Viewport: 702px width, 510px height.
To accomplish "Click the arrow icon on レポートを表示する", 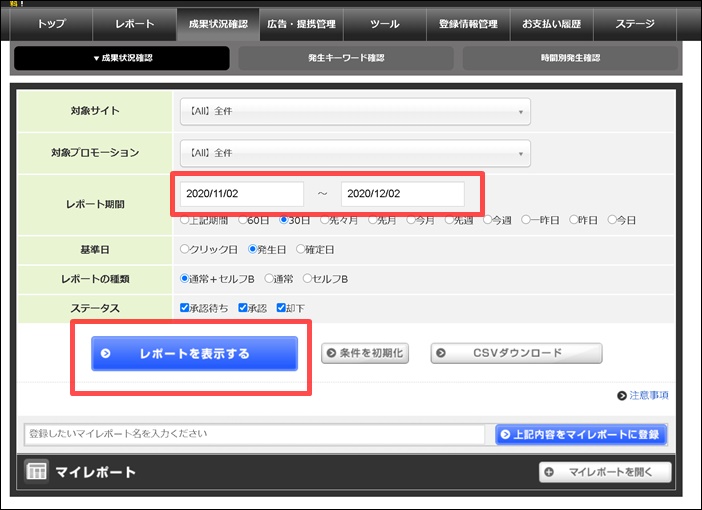I will click(105, 354).
